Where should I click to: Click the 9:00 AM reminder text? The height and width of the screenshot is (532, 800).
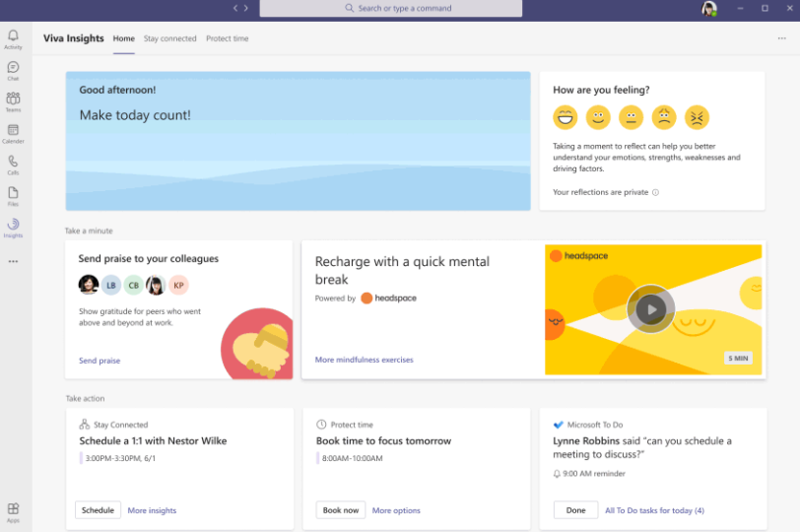coord(594,473)
